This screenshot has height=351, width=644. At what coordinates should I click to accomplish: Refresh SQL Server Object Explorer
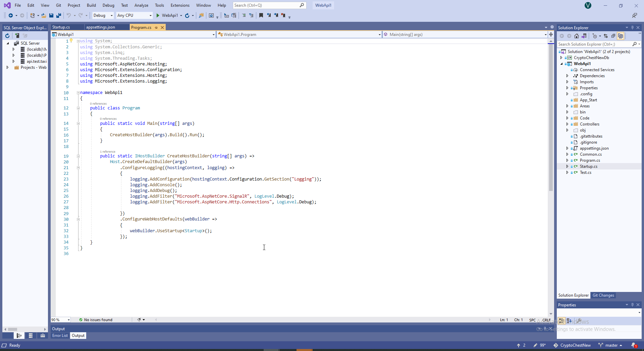click(x=7, y=36)
